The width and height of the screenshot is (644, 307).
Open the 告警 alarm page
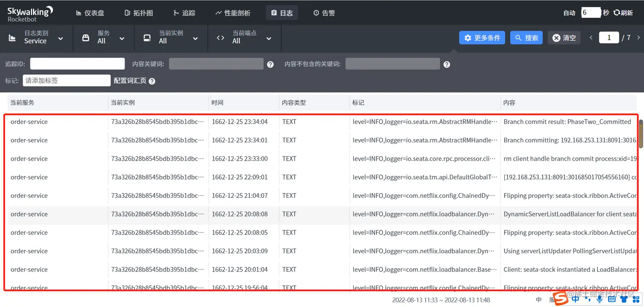[324, 13]
